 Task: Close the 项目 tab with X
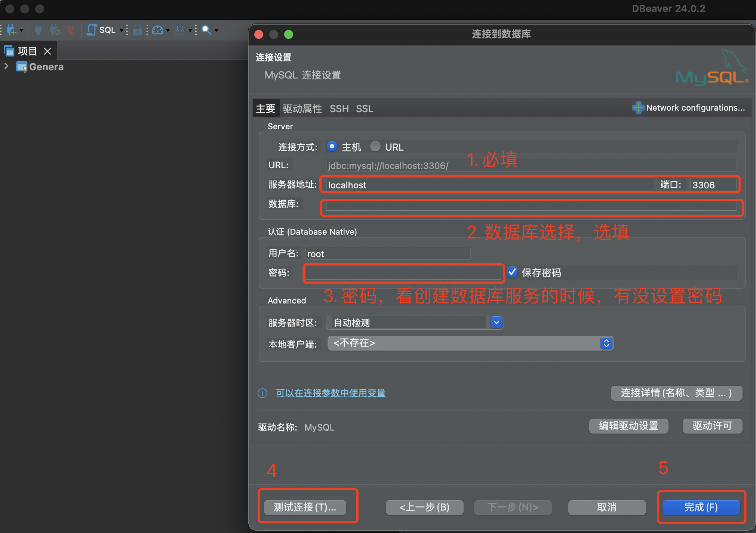[x=47, y=51]
